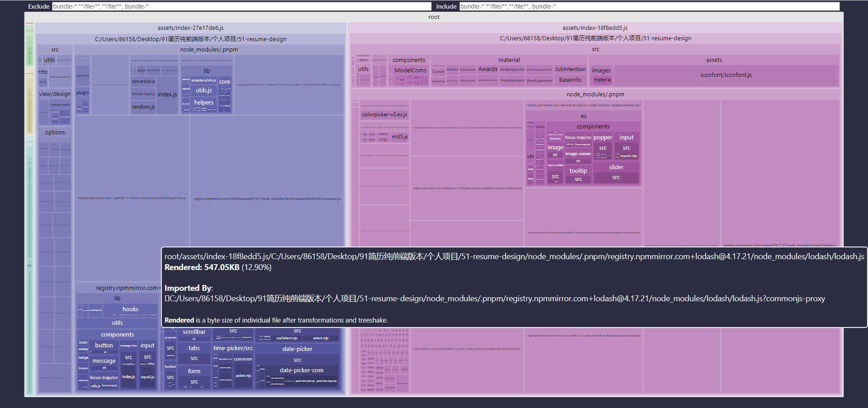Select the store node in pink src
This screenshot has width=868, height=408.
pyautogui.click(x=363, y=60)
